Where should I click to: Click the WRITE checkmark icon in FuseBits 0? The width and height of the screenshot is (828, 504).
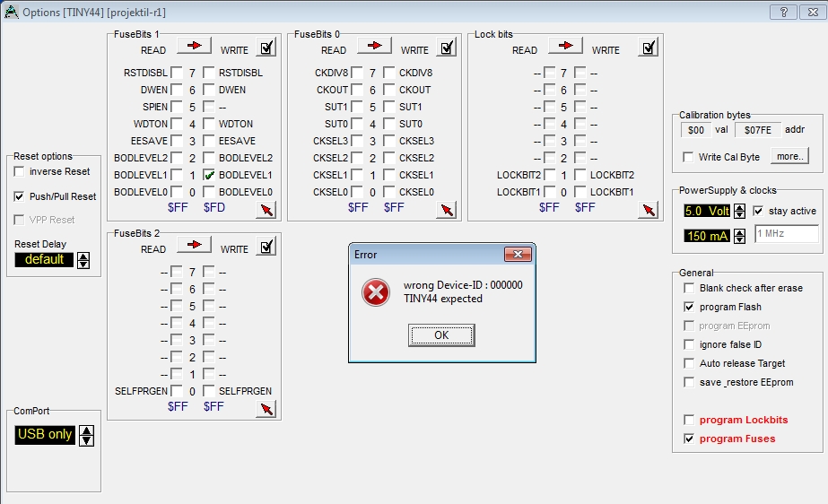447,48
